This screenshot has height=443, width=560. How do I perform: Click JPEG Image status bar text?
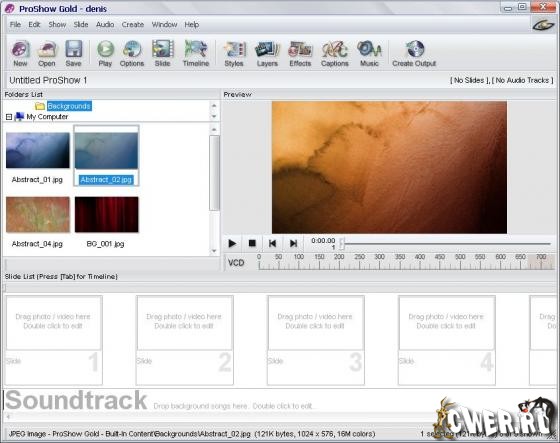click(x=191, y=434)
